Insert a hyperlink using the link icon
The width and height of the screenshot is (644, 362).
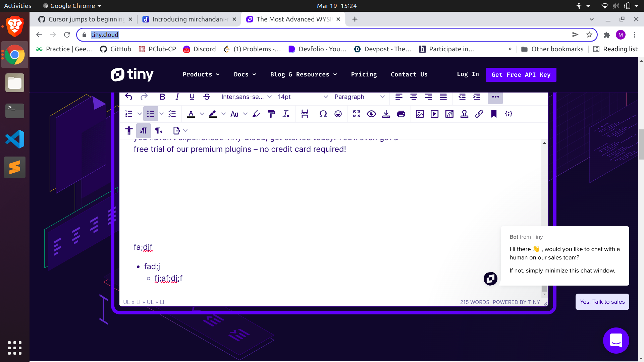point(479,114)
